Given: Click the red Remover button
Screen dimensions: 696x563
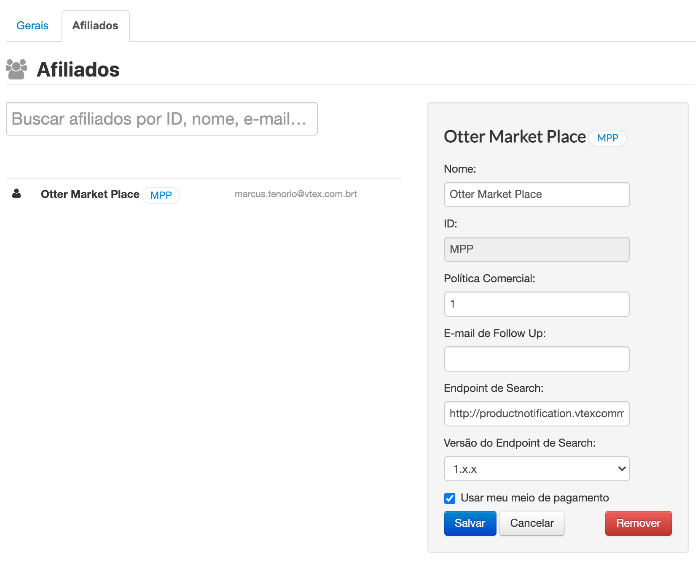Looking at the screenshot, I should pyautogui.click(x=638, y=523).
